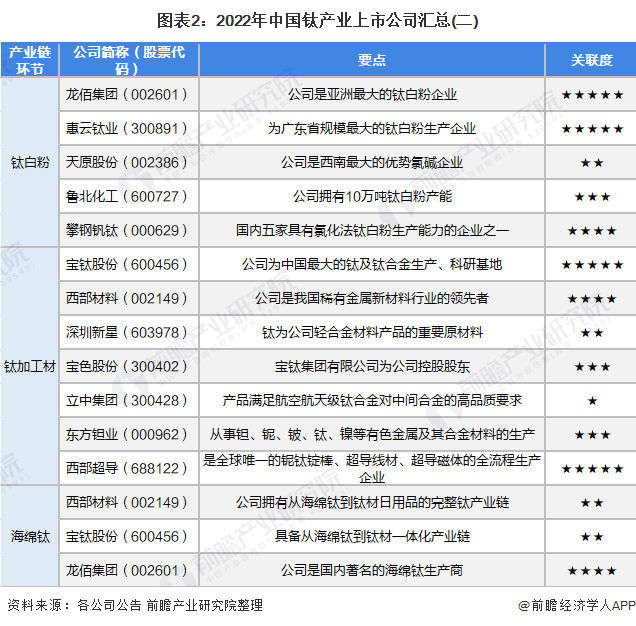Image resolution: width=636 pixels, height=626 pixels.
Task: Click the 攀钢钒钛(000629) cell
Action: pos(129,231)
